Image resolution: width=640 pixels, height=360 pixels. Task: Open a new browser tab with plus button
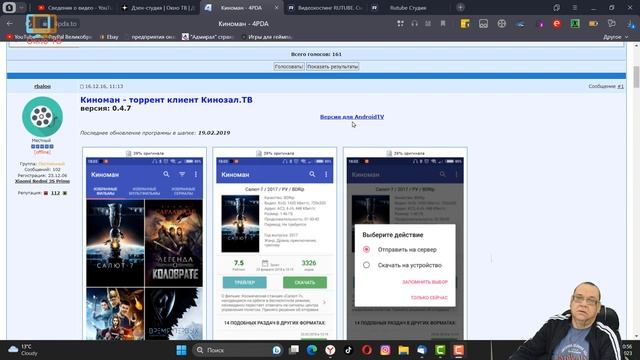coord(460,7)
